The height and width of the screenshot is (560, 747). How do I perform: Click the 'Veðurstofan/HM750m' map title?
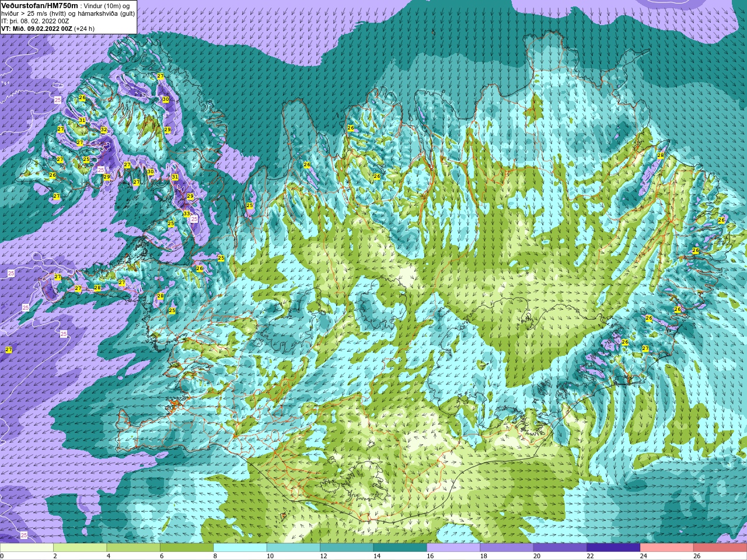40,5
